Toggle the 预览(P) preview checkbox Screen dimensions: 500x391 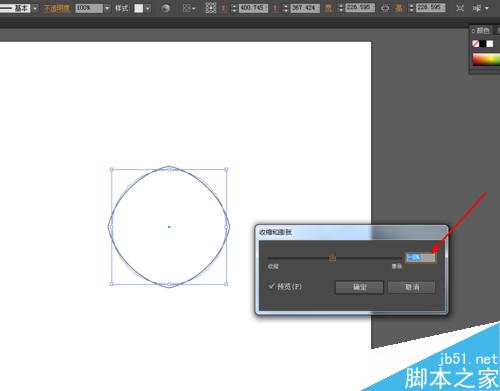tap(272, 286)
